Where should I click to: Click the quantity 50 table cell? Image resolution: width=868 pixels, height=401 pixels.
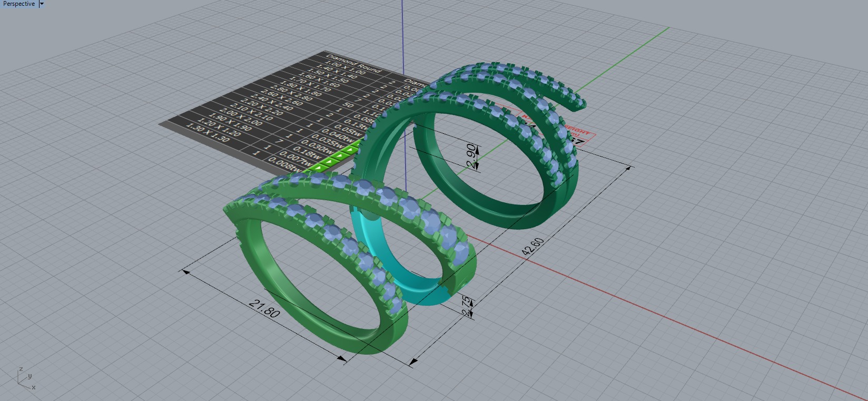click(x=348, y=105)
